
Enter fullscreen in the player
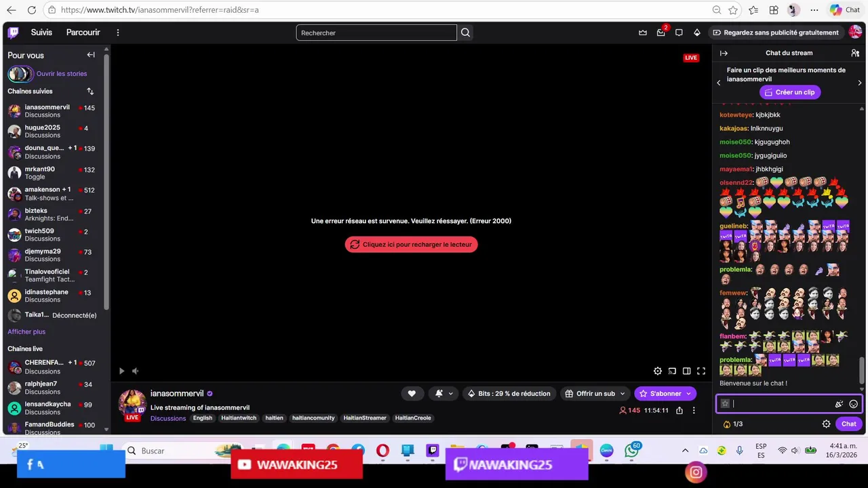[701, 371]
